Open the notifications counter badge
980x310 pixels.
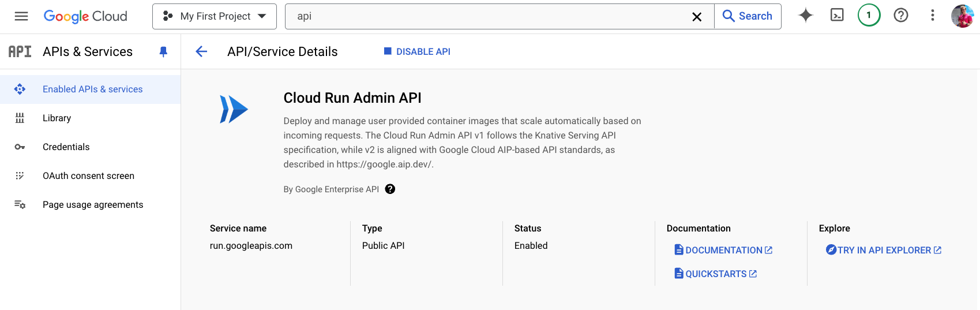coord(869,16)
